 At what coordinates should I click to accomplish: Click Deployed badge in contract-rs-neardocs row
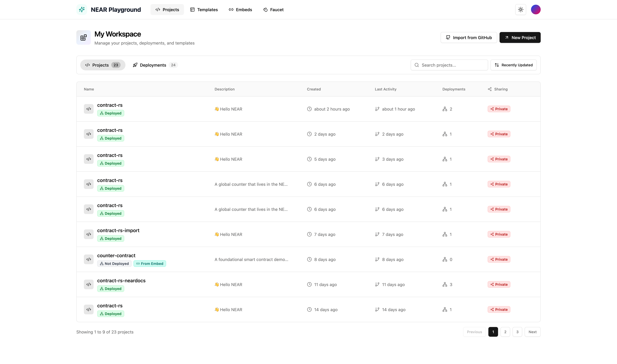111,288
